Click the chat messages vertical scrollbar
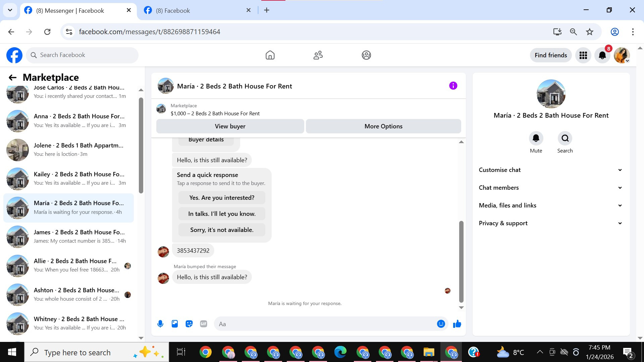 pyautogui.click(x=461, y=261)
